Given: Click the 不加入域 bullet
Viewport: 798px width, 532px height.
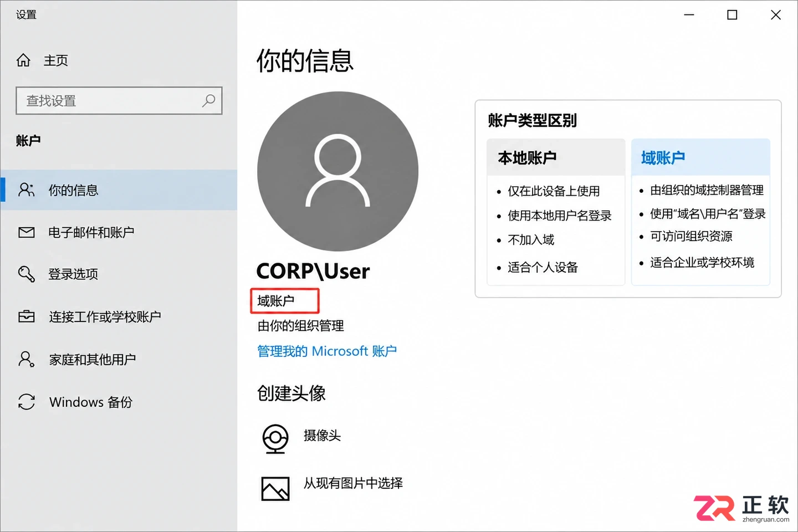Looking at the screenshot, I should (x=531, y=240).
